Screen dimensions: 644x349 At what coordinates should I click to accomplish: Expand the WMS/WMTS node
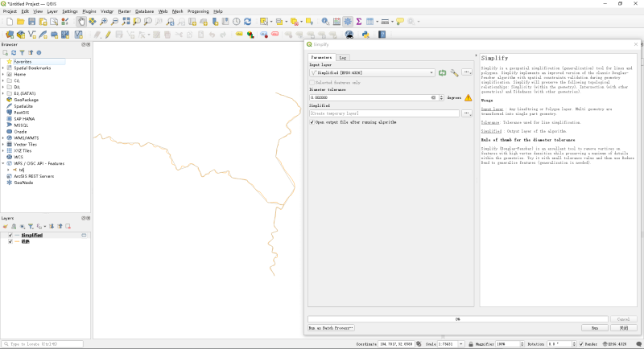pyautogui.click(x=3, y=138)
